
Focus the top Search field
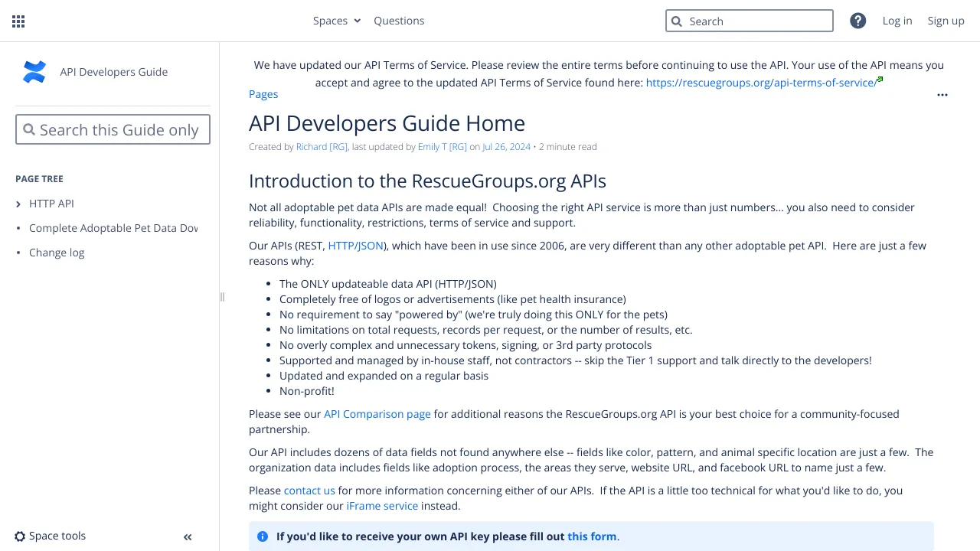(x=750, y=21)
